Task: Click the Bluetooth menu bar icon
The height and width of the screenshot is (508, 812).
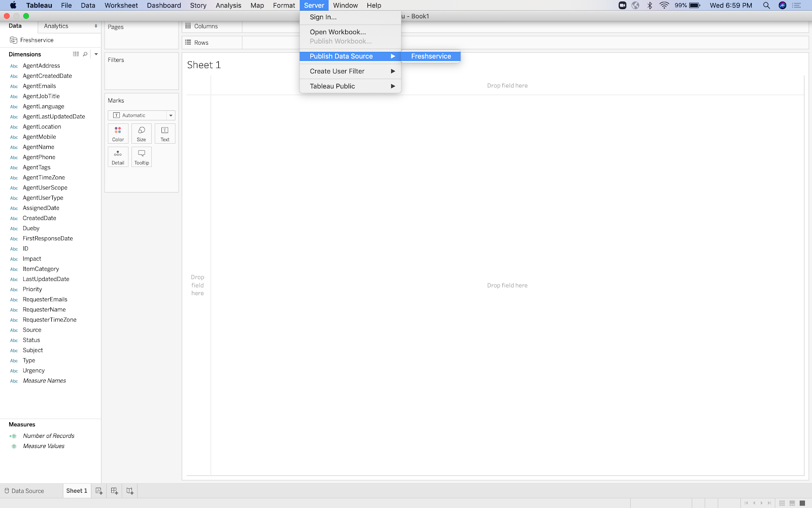Action: click(650, 5)
